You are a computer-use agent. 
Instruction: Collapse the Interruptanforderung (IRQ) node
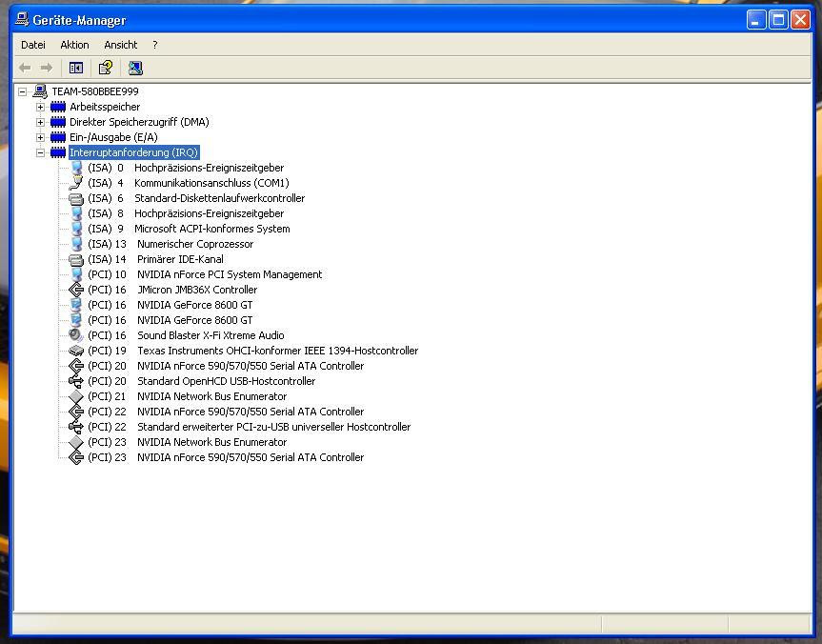[x=40, y=152]
